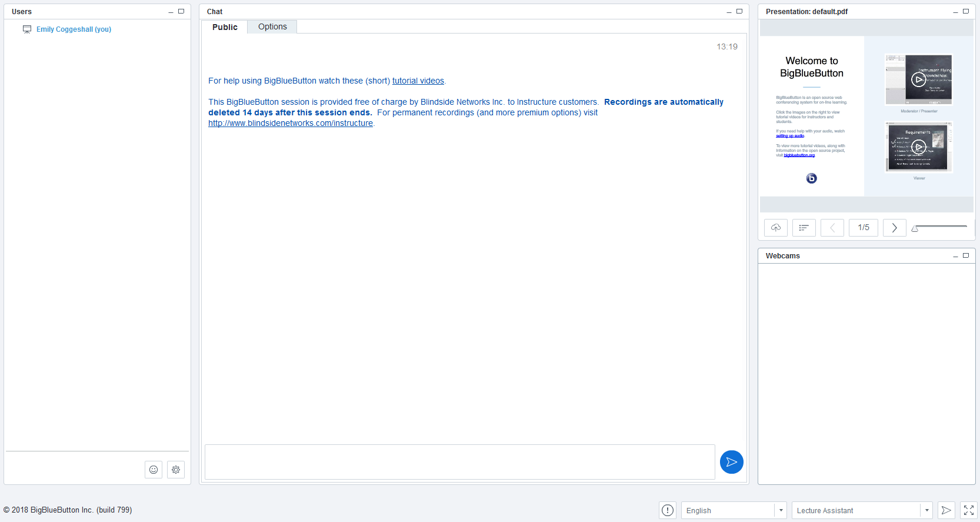Image resolution: width=980 pixels, height=522 pixels.
Task: Switch to the chat Options tab
Action: click(272, 26)
